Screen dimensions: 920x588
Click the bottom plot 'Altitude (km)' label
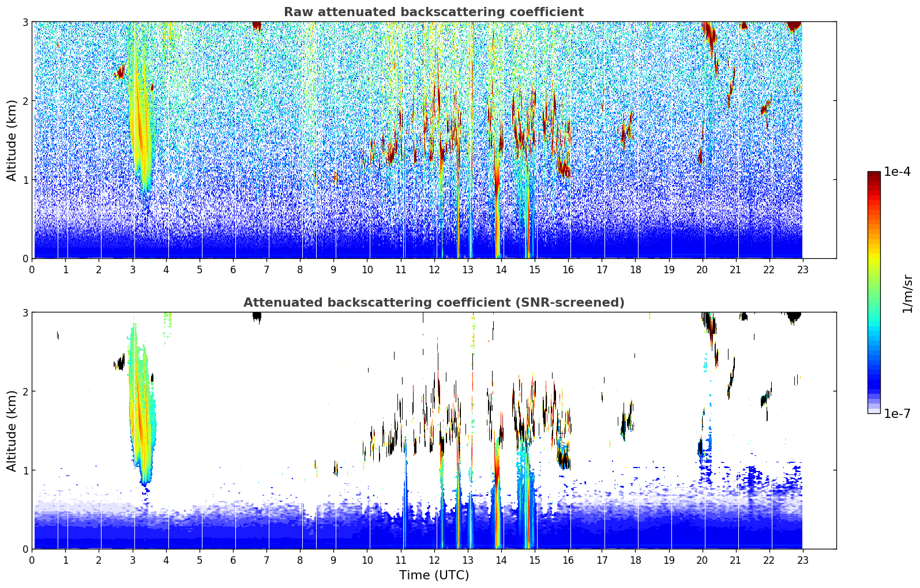(x=12, y=431)
